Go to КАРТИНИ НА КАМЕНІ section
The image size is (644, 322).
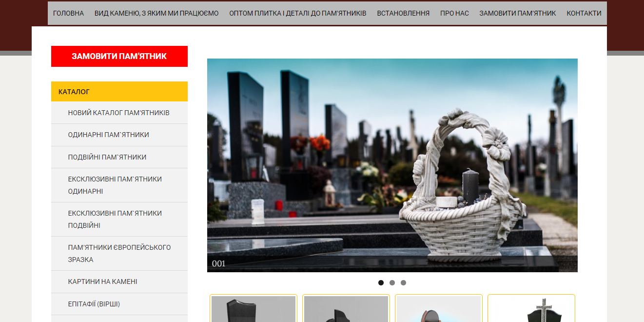[103, 282]
